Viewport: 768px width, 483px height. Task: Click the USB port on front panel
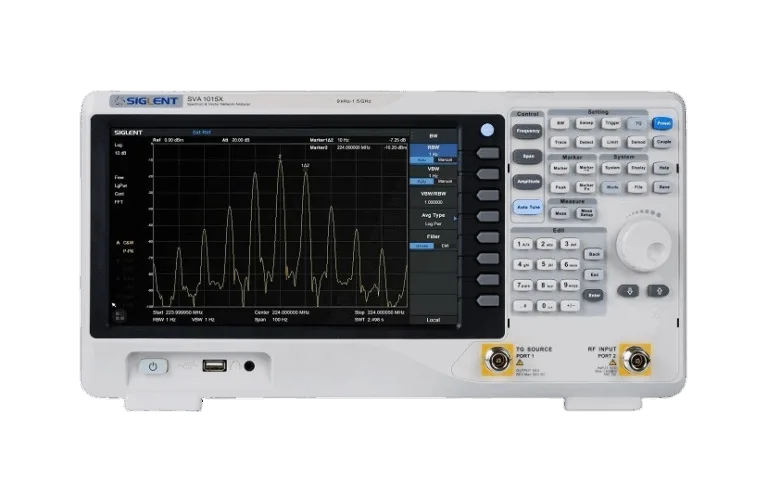tap(214, 366)
